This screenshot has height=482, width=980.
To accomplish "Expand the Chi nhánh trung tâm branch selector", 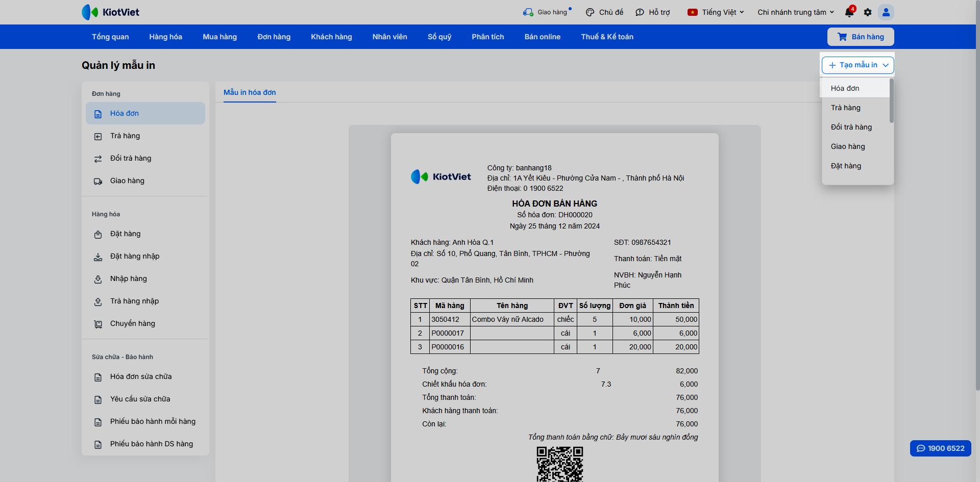I will (x=796, y=12).
